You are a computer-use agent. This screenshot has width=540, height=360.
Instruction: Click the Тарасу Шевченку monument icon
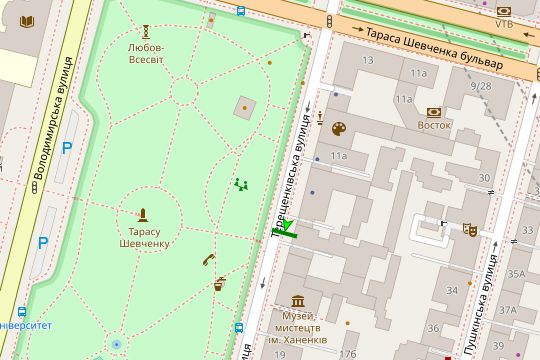pos(143,215)
